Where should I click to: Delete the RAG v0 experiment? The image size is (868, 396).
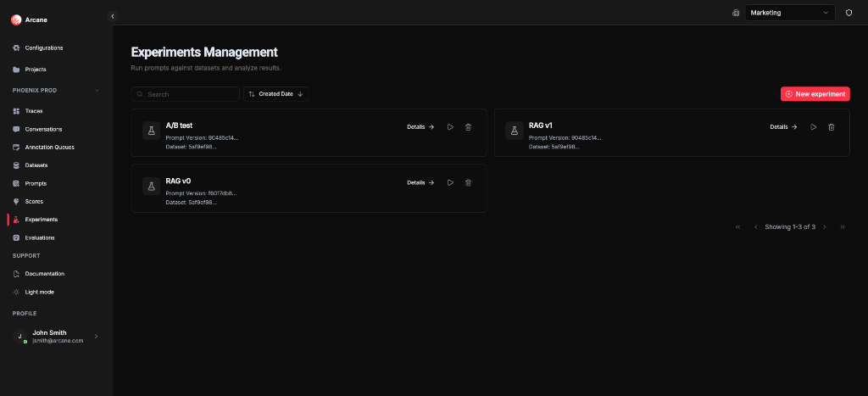click(468, 182)
